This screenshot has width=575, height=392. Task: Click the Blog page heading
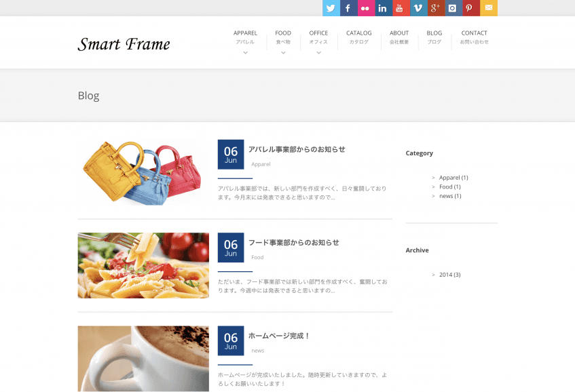88,96
